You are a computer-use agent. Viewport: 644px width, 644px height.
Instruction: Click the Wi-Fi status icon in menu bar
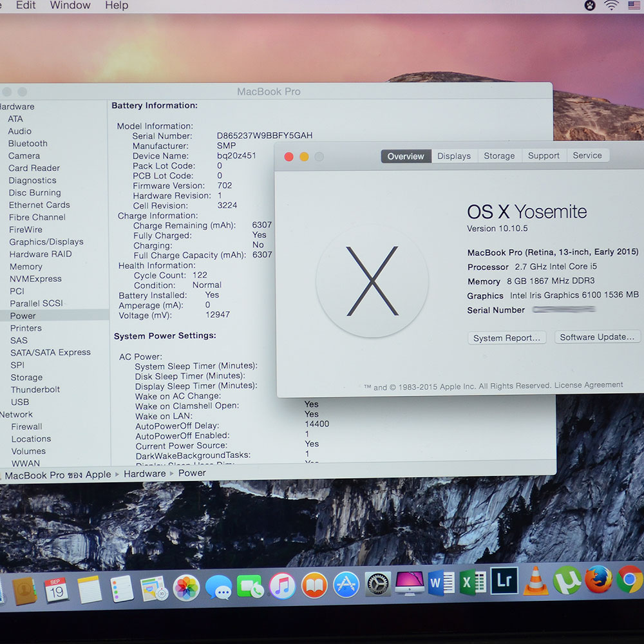[611, 5]
